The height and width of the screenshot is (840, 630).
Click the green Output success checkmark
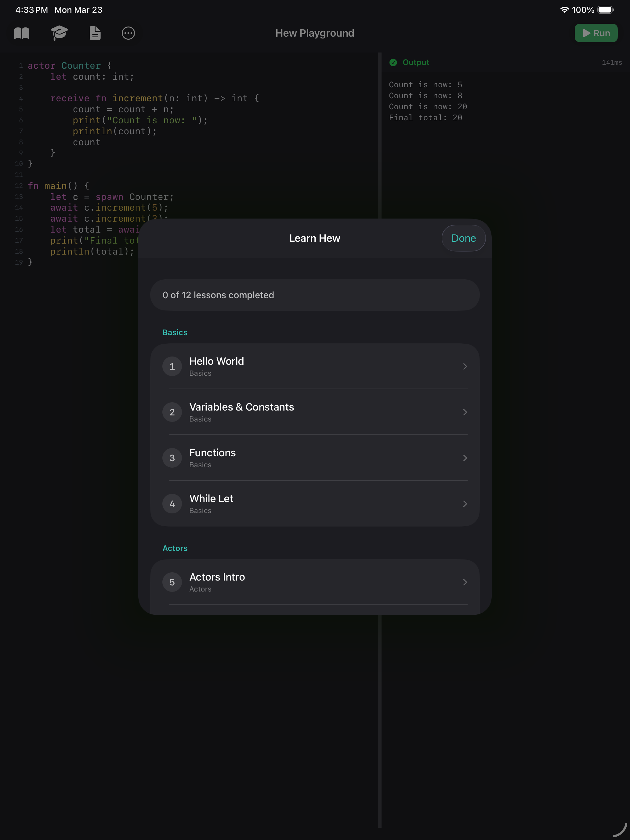point(393,62)
